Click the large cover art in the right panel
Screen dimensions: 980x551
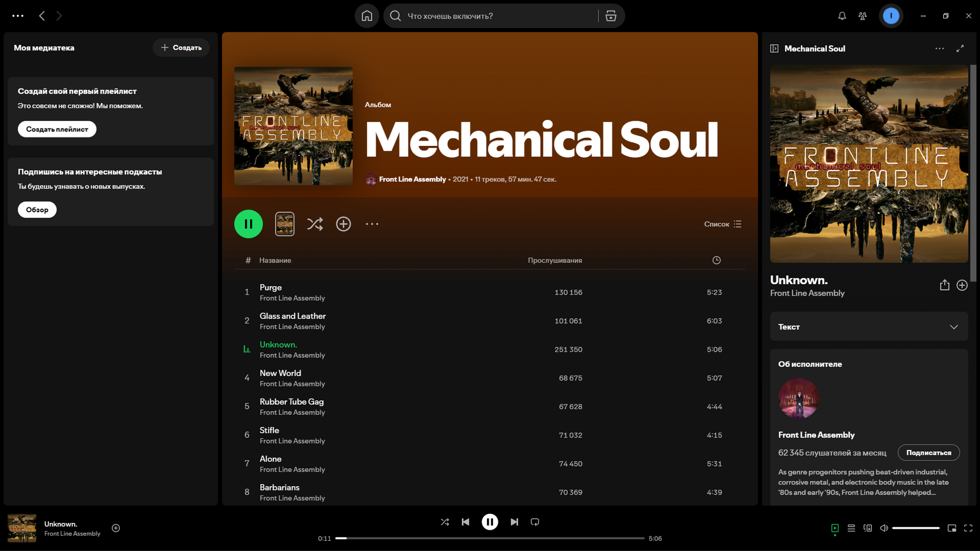coord(869,164)
